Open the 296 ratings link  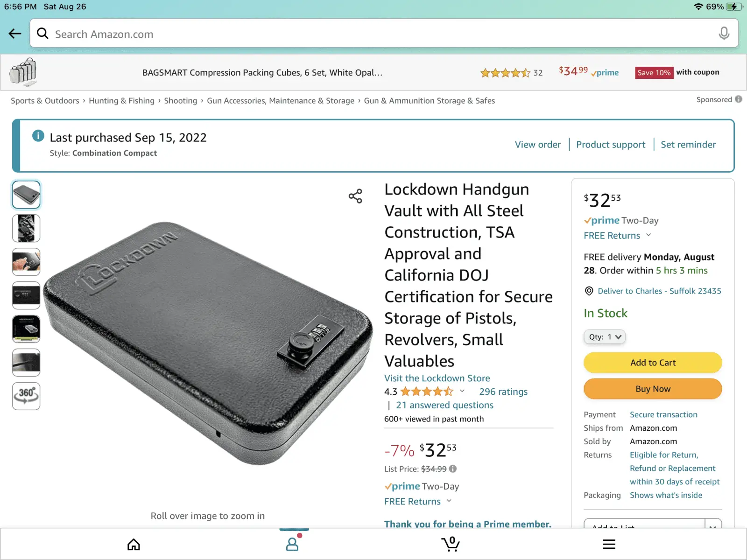503,392
